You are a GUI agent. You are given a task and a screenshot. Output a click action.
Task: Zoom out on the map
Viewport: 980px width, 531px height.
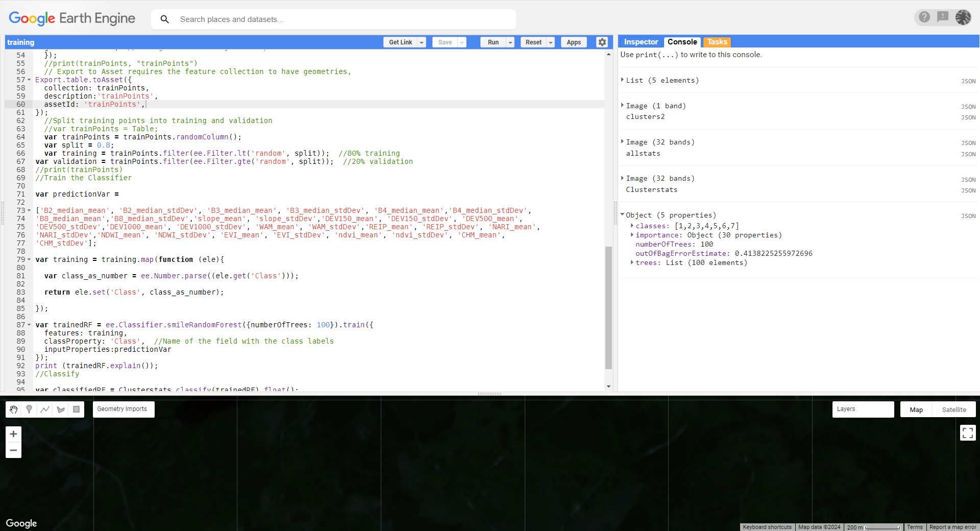(x=13, y=450)
